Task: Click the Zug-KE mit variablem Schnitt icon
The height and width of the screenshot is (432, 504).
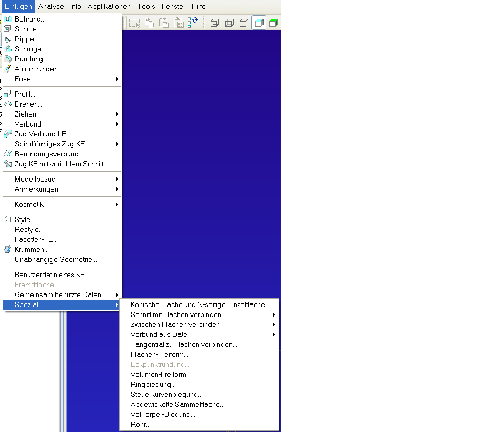Action: [x=8, y=164]
